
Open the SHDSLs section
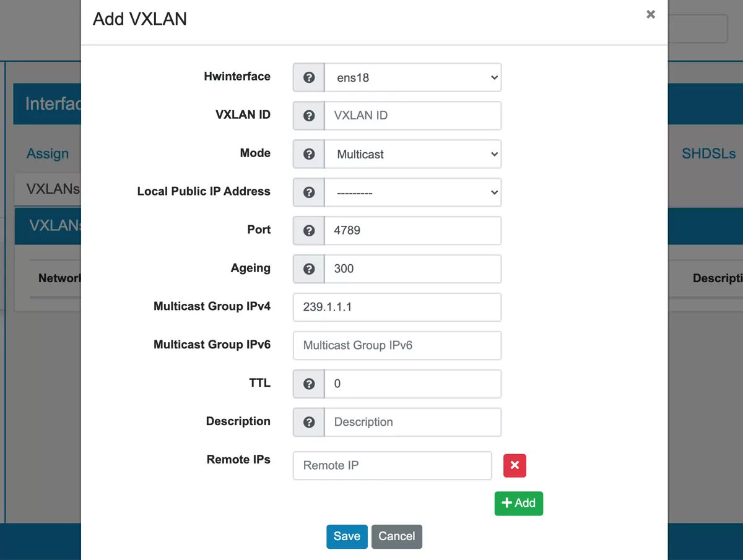pos(708,153)
